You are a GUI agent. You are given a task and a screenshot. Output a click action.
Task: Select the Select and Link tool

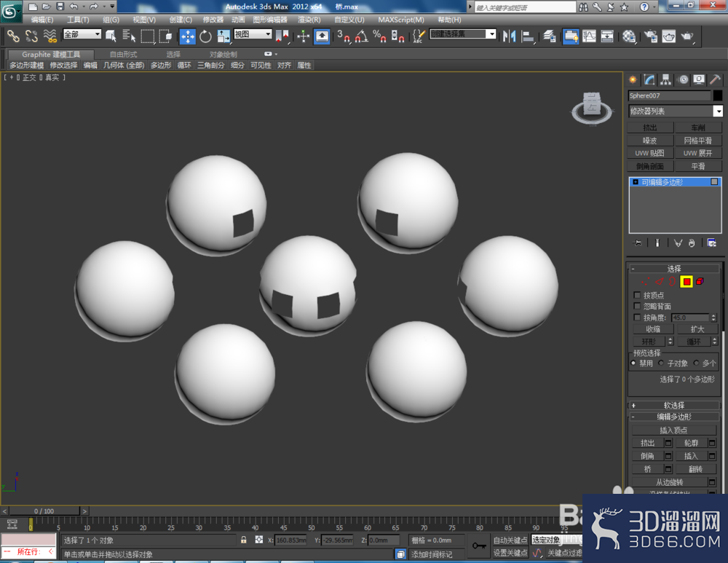pyautogui.click(x=13, y=36)
